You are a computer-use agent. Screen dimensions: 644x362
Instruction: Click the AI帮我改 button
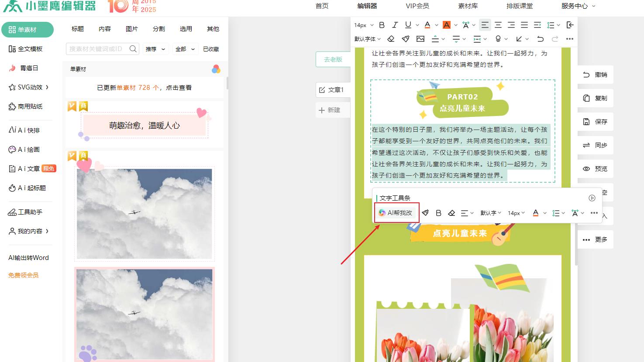pyautogui.click(x=396, y=213)
